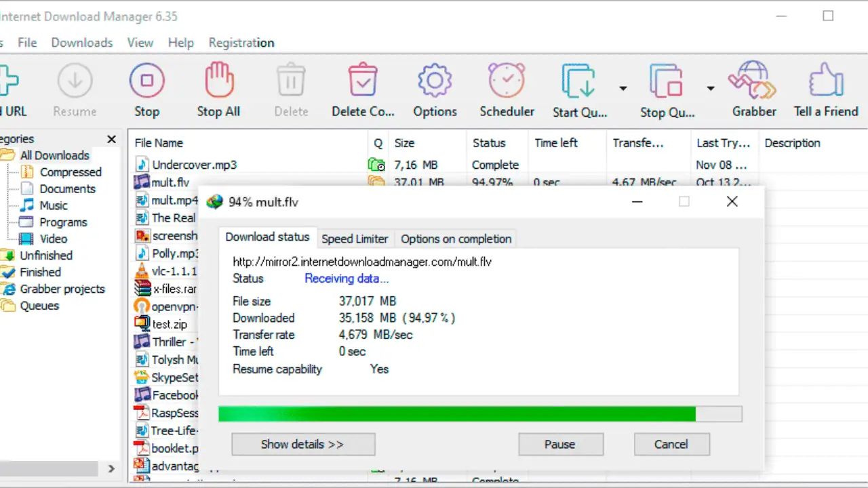Select the Programs category
This screenshot has height=488, width=868.
[64, 222]
